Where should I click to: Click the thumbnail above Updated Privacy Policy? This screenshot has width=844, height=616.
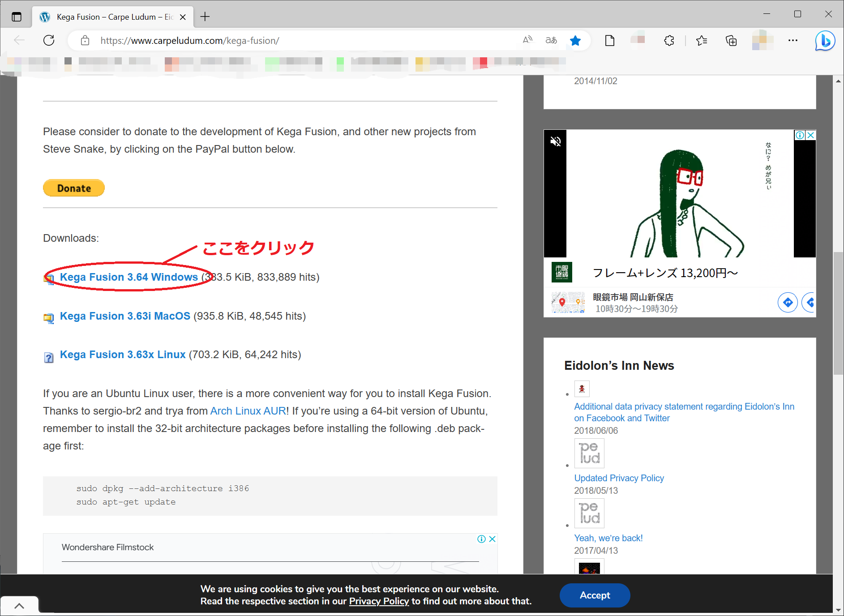[589, 453]
